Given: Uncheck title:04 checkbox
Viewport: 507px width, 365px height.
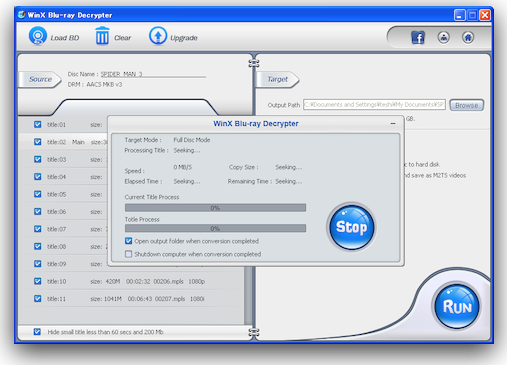Looking at the screenshot, I should click(38, 177).
